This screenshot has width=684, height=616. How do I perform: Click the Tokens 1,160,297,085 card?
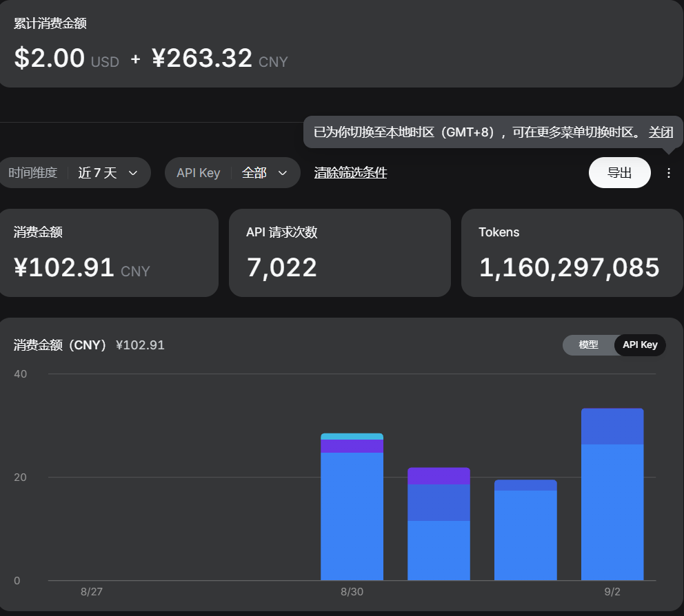pyautogui.click(x=572, y=253)
